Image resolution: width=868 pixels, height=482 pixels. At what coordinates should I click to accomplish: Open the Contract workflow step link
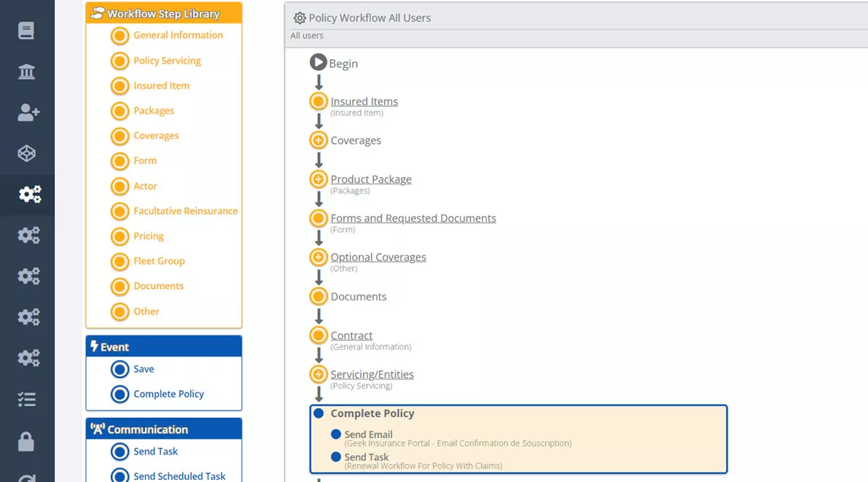coord(352,335)
